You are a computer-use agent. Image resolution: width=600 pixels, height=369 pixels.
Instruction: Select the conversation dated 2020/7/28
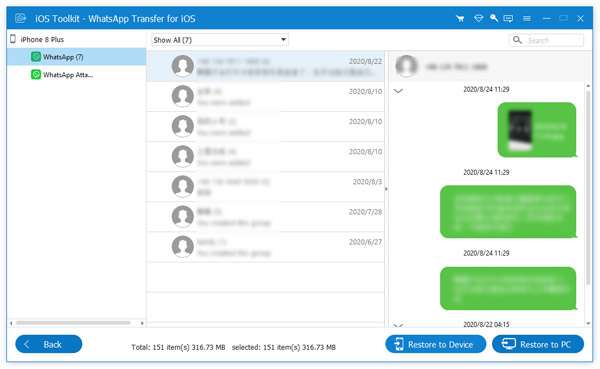click(x=266, y=217)
